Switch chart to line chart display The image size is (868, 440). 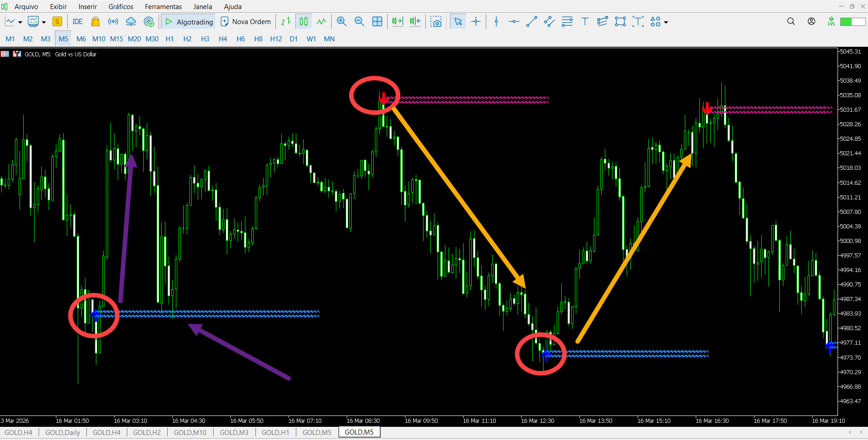(x=321, y=22)
